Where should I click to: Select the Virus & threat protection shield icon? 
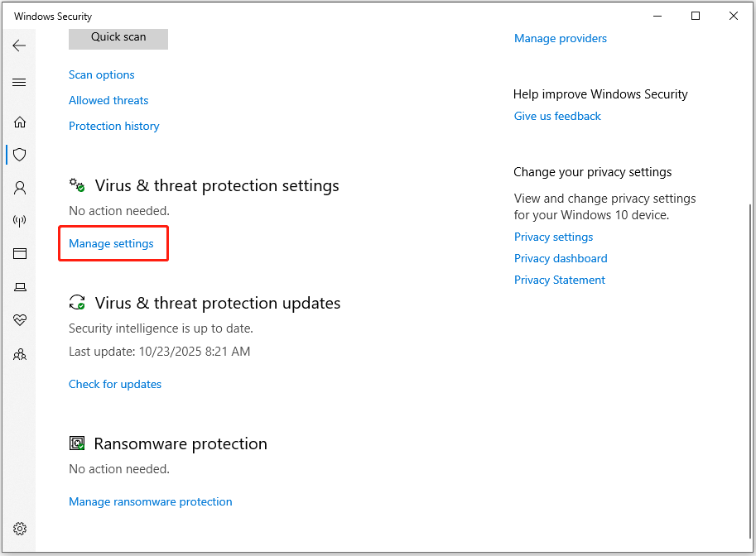point(19,154)
